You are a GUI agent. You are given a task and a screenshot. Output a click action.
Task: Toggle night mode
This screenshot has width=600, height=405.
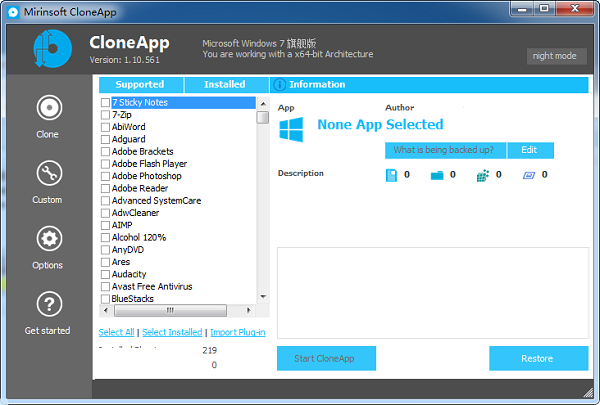point(556,56)
